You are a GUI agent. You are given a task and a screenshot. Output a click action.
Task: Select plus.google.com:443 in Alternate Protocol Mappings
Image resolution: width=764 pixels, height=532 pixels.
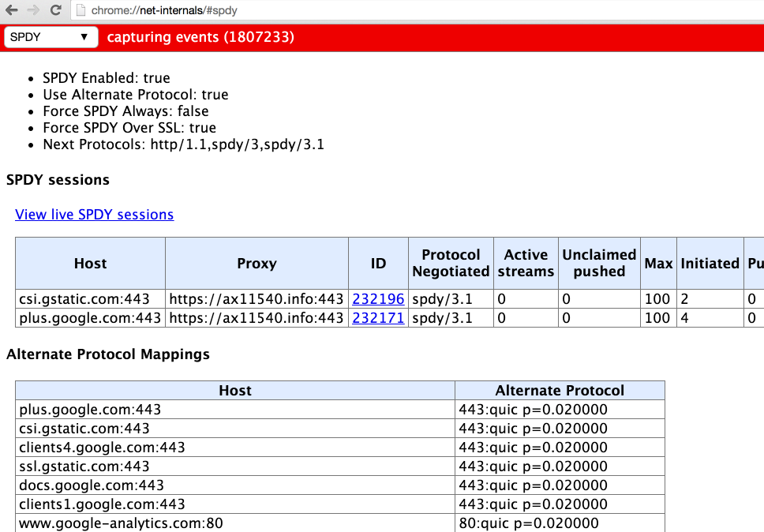tap(75, 409)
